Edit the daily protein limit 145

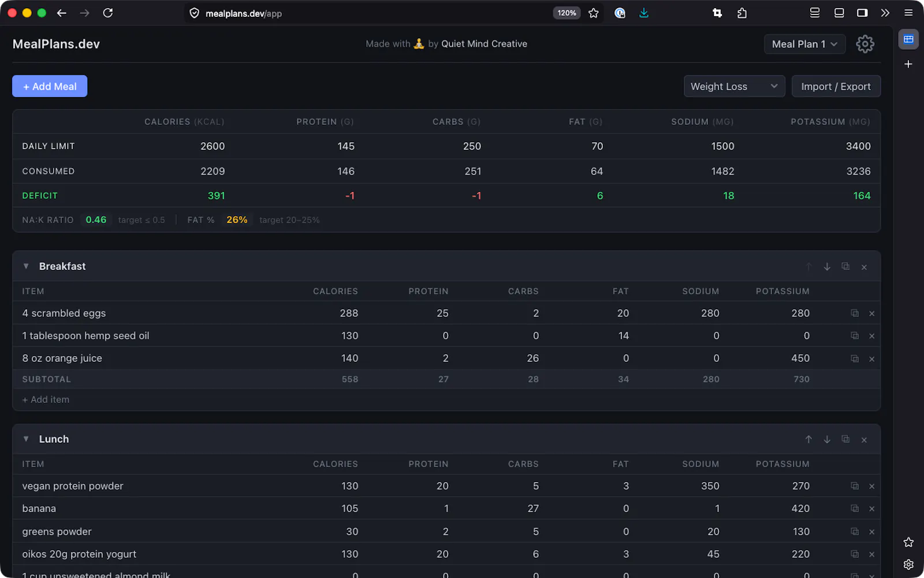coord(346,146)
